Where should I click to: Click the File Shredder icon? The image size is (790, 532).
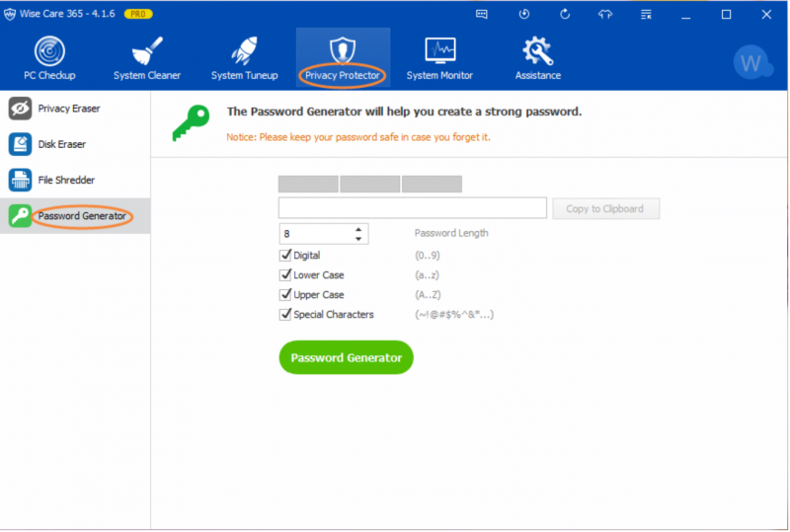20,180
